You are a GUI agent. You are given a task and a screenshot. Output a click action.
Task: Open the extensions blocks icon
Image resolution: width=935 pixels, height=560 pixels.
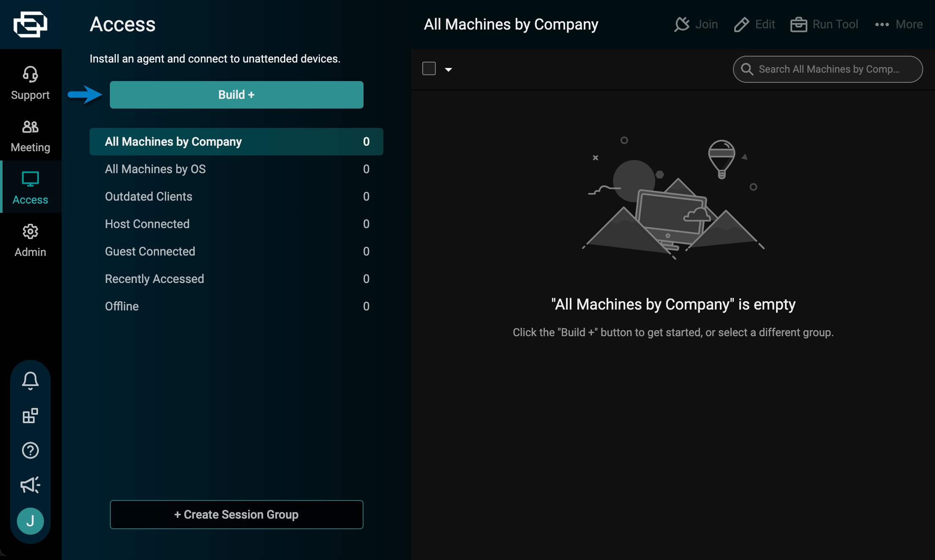pos(30,416)
